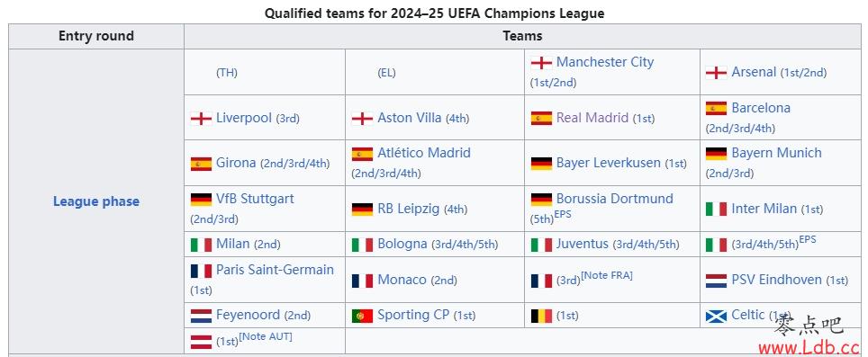Click the Germany flag beside Bayer Leverkusen
Viewport: 868px width, 357px height.
point(541,163)
